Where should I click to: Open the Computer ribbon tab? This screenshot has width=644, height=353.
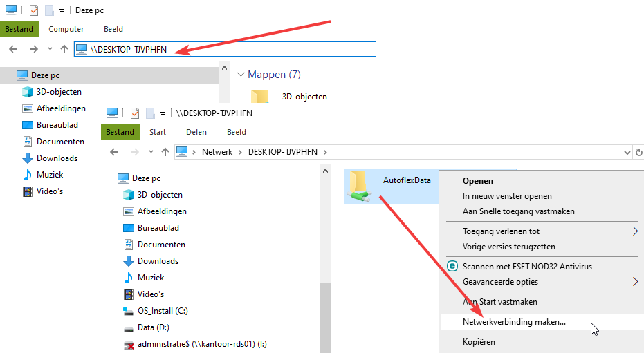tap(66, 29)
